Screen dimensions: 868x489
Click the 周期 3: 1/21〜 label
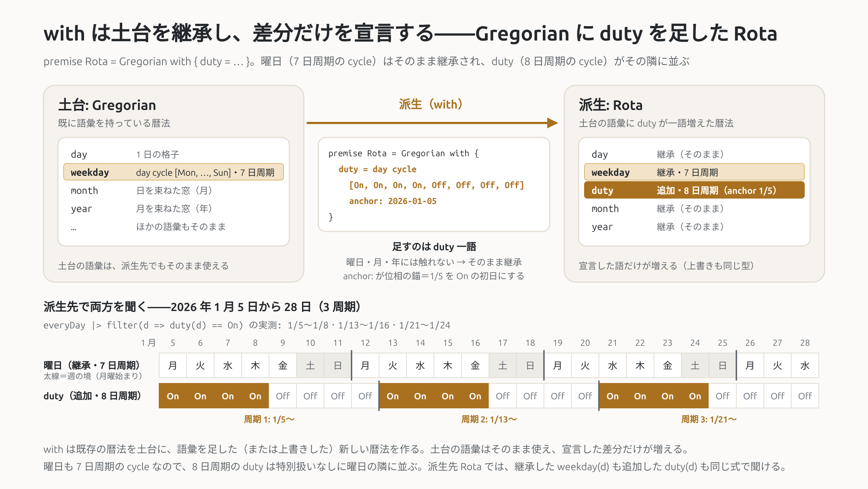pyautogui.click(x=709, y=419)
